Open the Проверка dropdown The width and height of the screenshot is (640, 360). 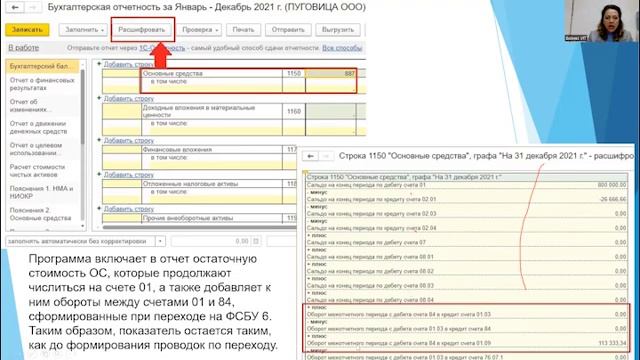coord(200,30)
